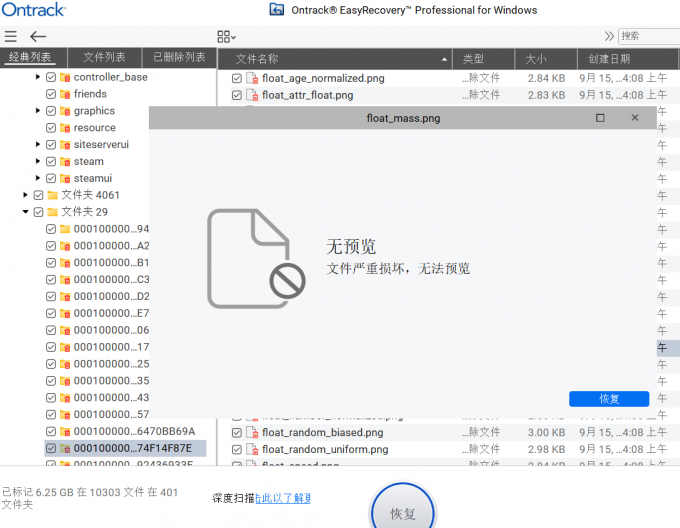
Task: Expand the steamui folder
Action: coord(38,178)
